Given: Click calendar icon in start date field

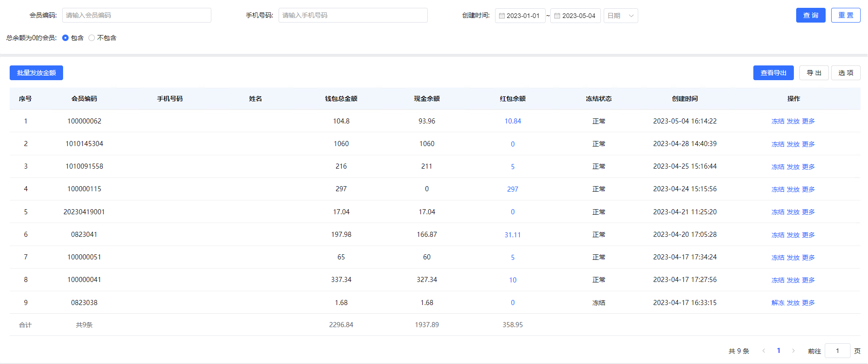Looking at the screenshot, I should coord(502,16).
